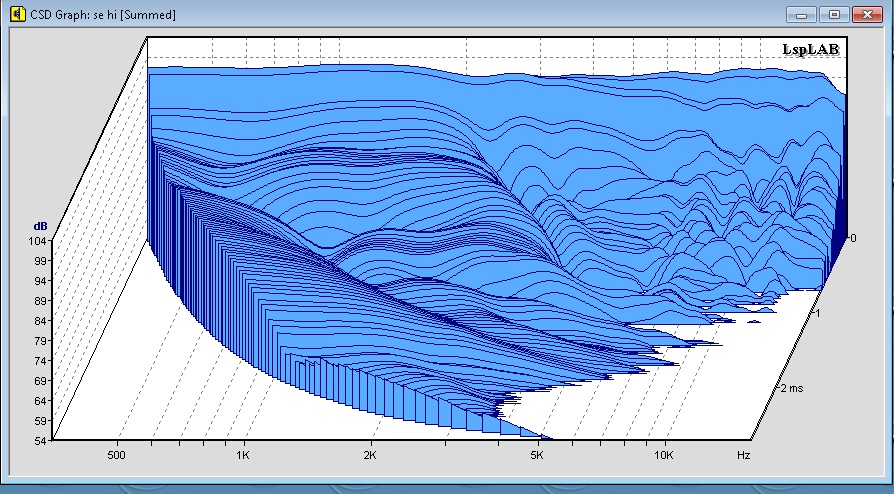
Task: Click the 64 dB axis value
Action: point(39,400)
